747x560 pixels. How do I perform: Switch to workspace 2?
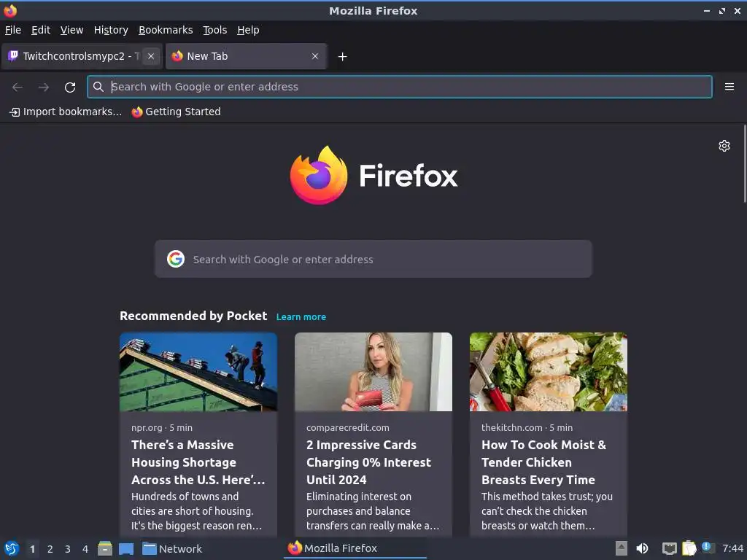tap(50, 549)
